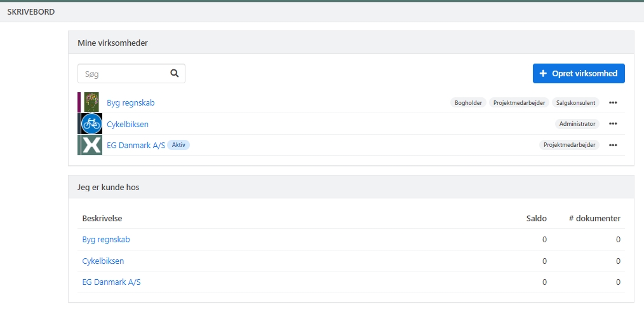Open Byg regnskab under Jeg er kunde hos
The image size is (644, 309).
point(105,240)
